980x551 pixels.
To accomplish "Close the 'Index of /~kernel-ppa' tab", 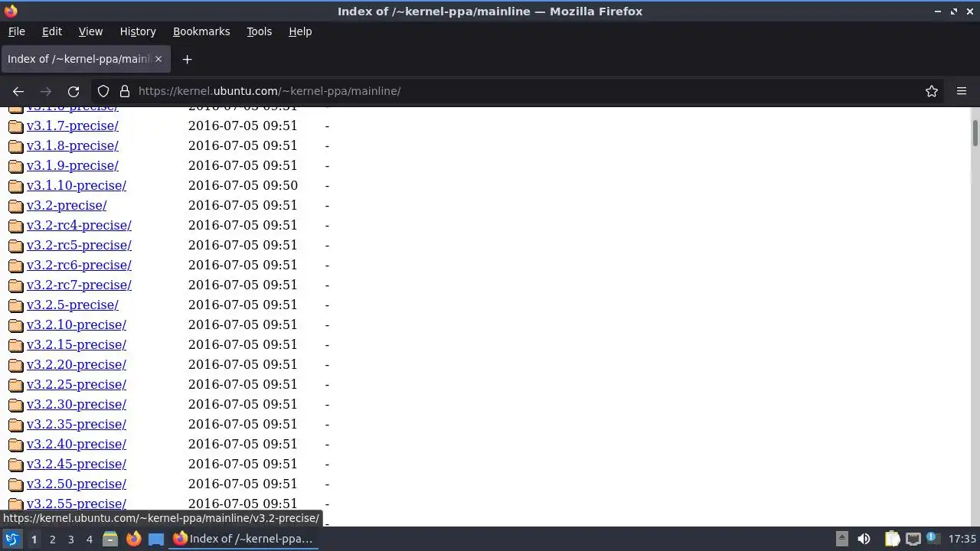I will pos(158,59).
